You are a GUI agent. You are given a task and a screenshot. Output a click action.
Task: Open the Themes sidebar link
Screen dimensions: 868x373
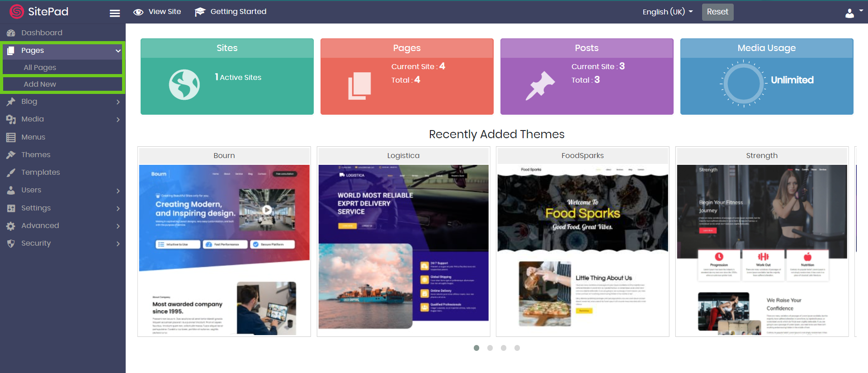[36, 155]
